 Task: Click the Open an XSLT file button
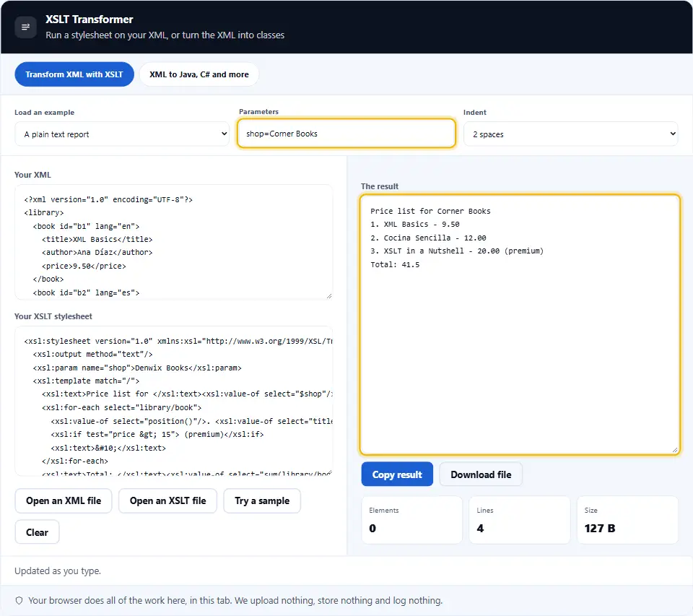pos(167,500)
